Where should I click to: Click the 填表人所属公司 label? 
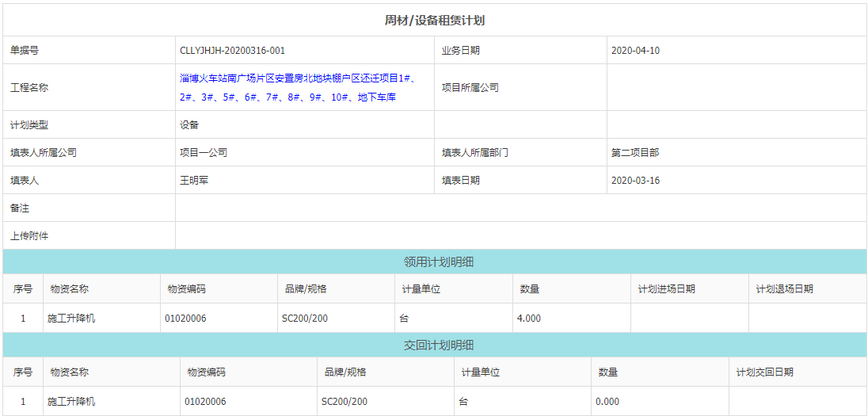[44, 152]
